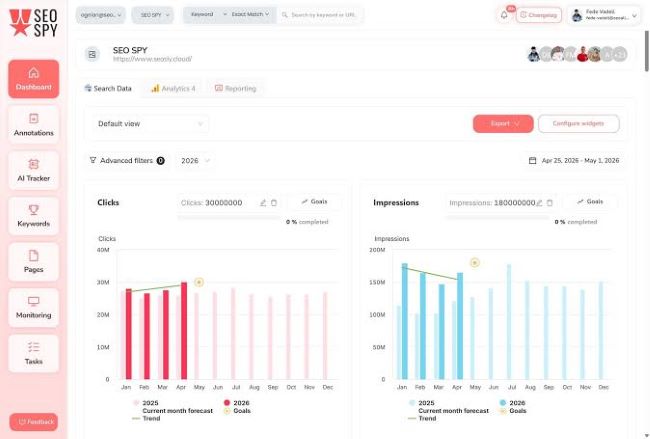Click the search magnifier icon
The width and height of the screenshot is (650, 439).
285,15
